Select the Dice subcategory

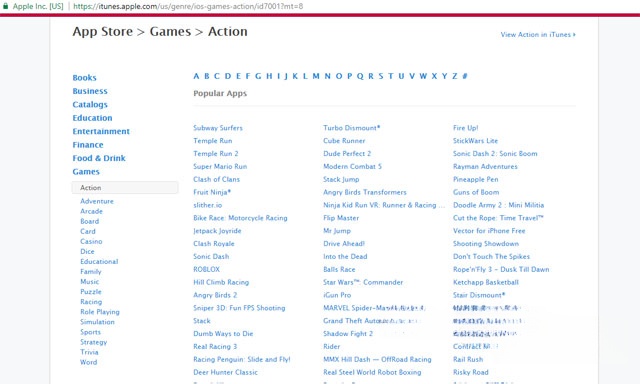click(87, 251)
